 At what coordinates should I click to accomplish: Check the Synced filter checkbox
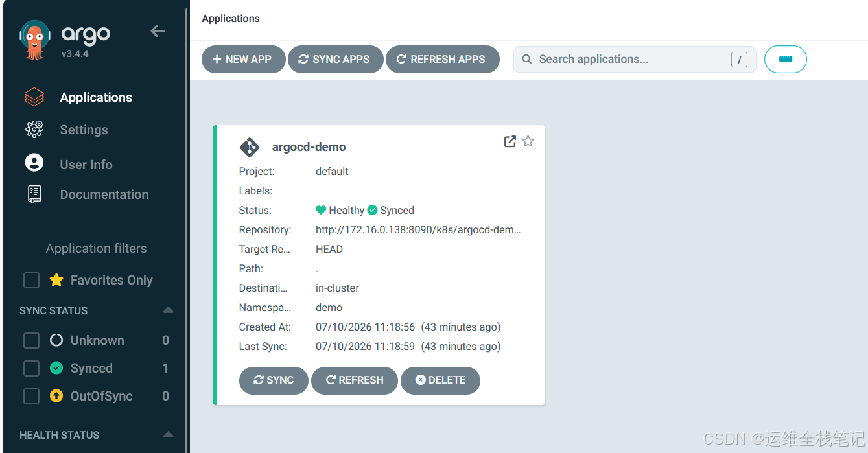click(31, 368)
